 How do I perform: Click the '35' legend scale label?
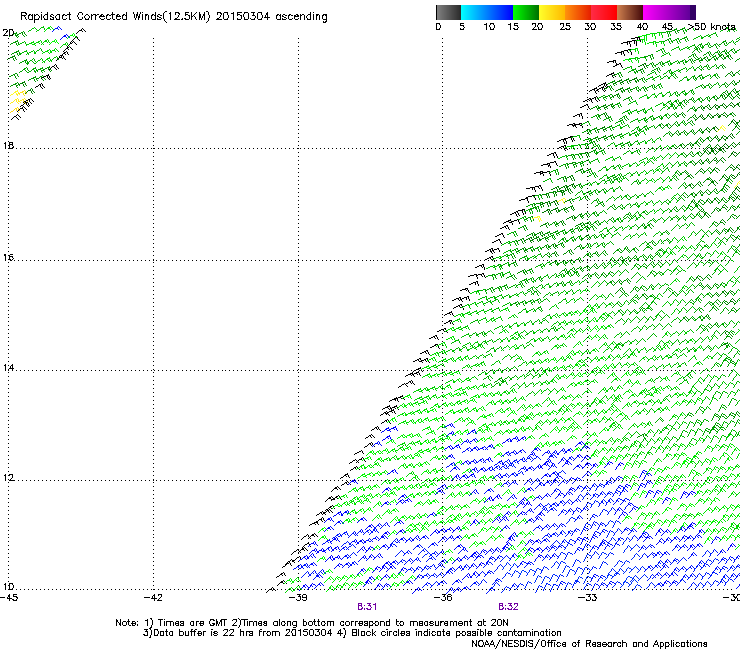tap(616, 27)
